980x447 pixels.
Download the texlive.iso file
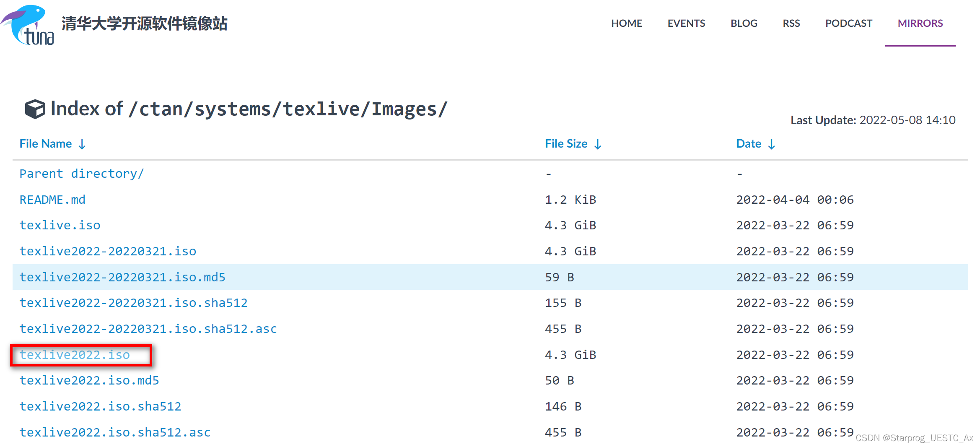pyautogui.click(x=60, y=225)
